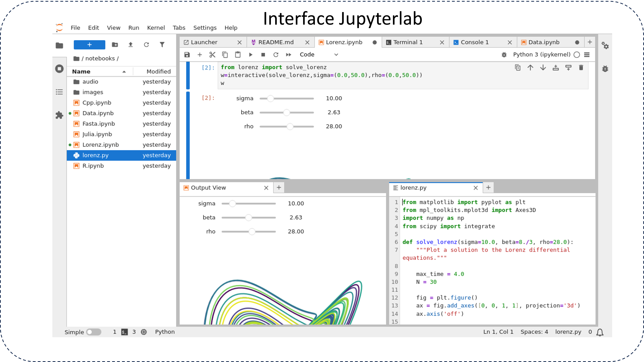Toggle Simple mode in status bar

pyautogui.click(x=93, y=332)
